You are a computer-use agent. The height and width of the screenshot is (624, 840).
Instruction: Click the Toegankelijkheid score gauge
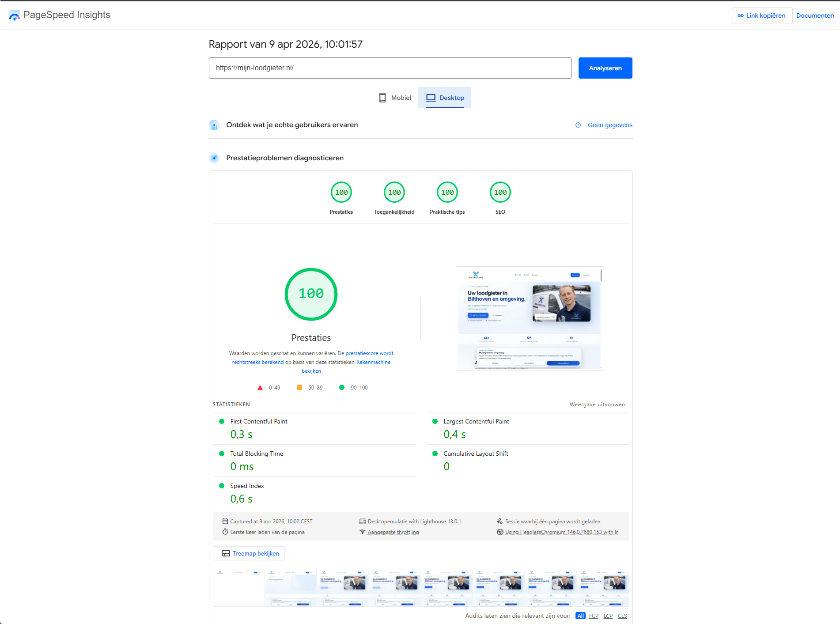[394, 193]
